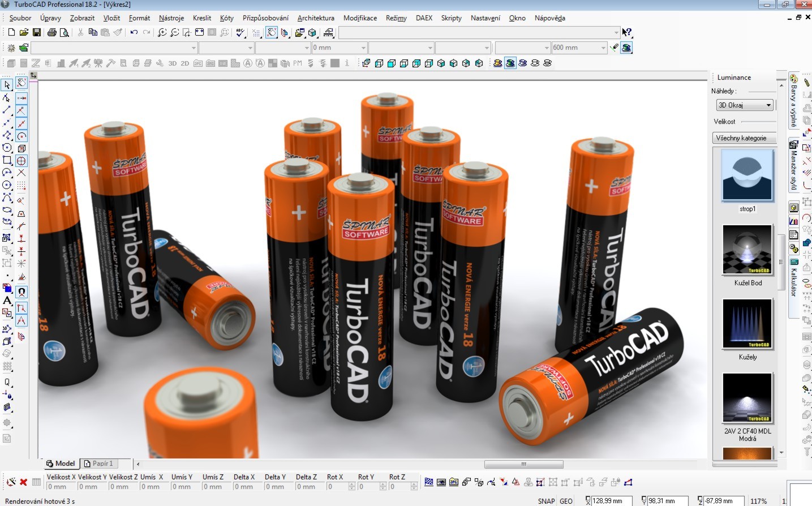Switch to the Papír 1 tab
The image size is (812, 506).
click(x=98, y=464)
